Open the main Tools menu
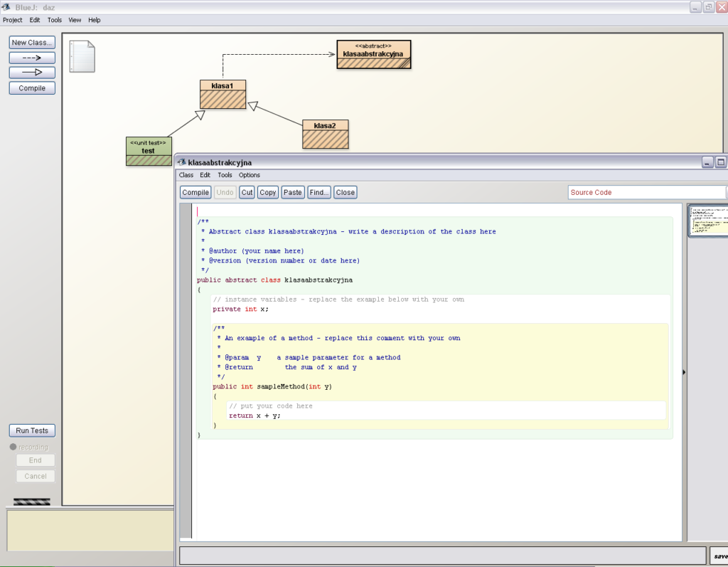 [x=55, y=20]
